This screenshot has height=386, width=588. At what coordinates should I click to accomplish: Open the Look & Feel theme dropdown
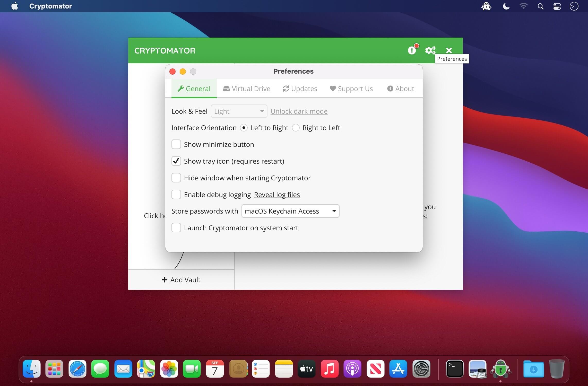click(239, 111)
